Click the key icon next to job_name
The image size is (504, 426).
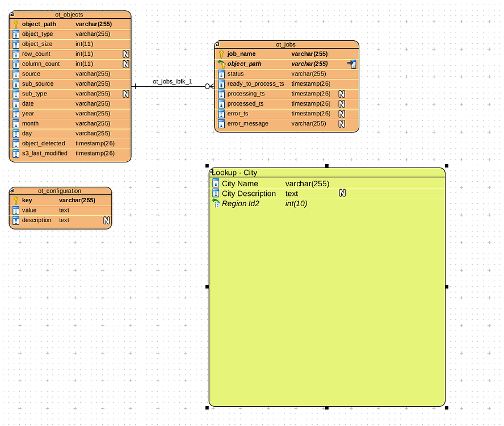click(221, 54)
